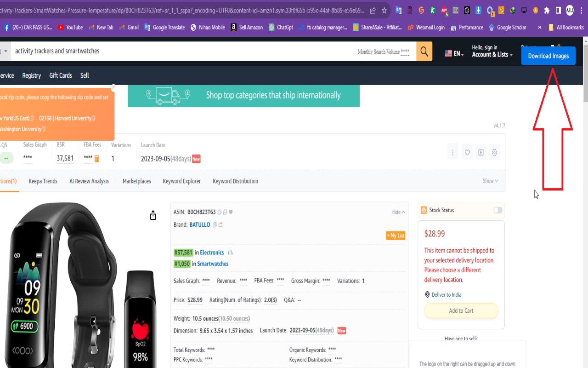588x368 pixels.
Task: Click Deliver to India link
Action: pyautogui.click(x=447, y=295)
